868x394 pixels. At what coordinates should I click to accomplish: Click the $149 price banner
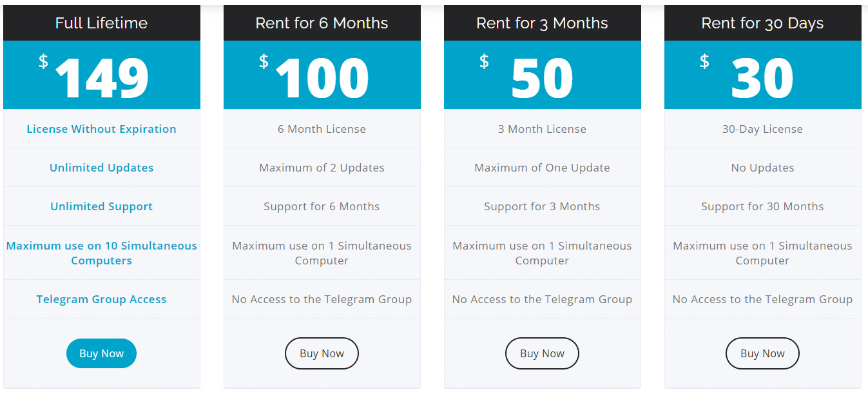click(101, 76)
